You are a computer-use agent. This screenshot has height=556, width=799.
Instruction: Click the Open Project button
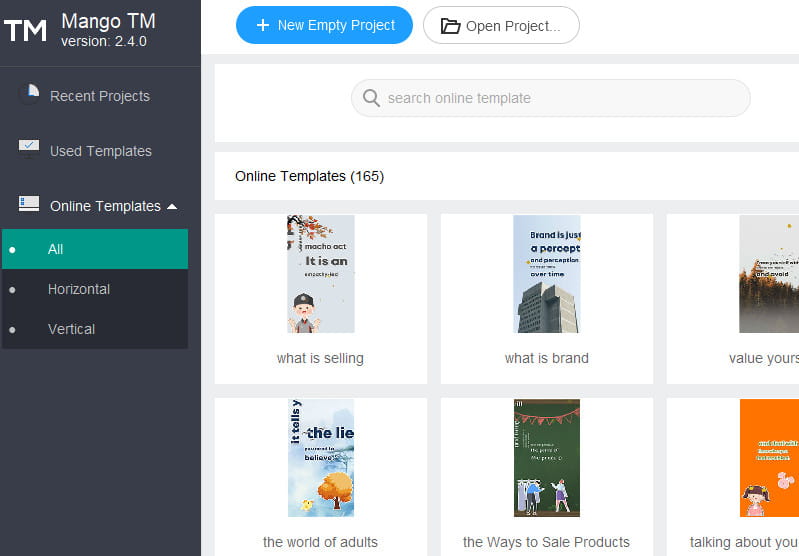pyautogui.click(x=501, y=25)
